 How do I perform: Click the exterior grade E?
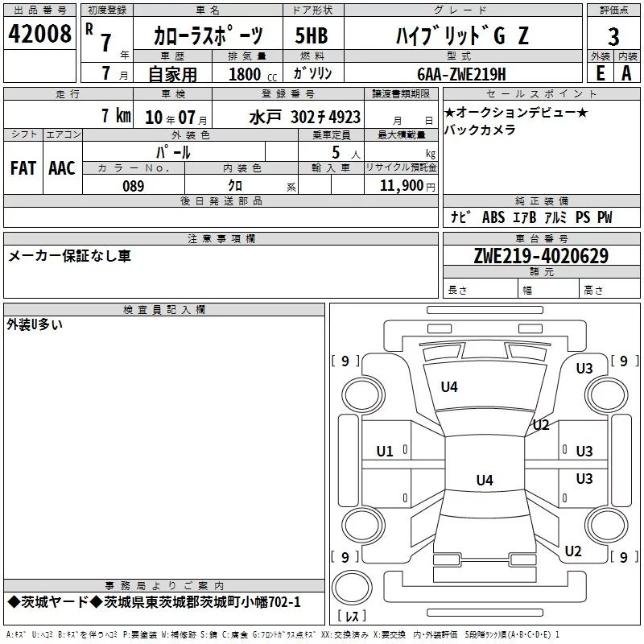(x=600, y=73)
